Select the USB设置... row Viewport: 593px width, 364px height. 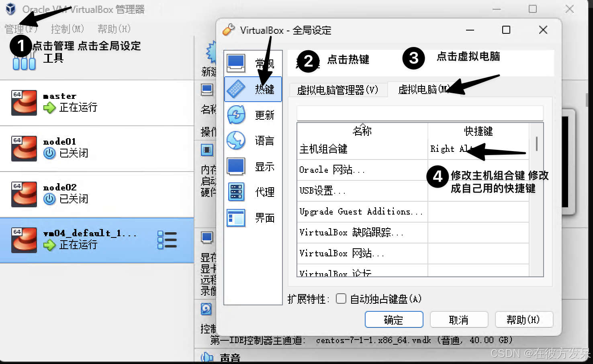tap(413, 191)
